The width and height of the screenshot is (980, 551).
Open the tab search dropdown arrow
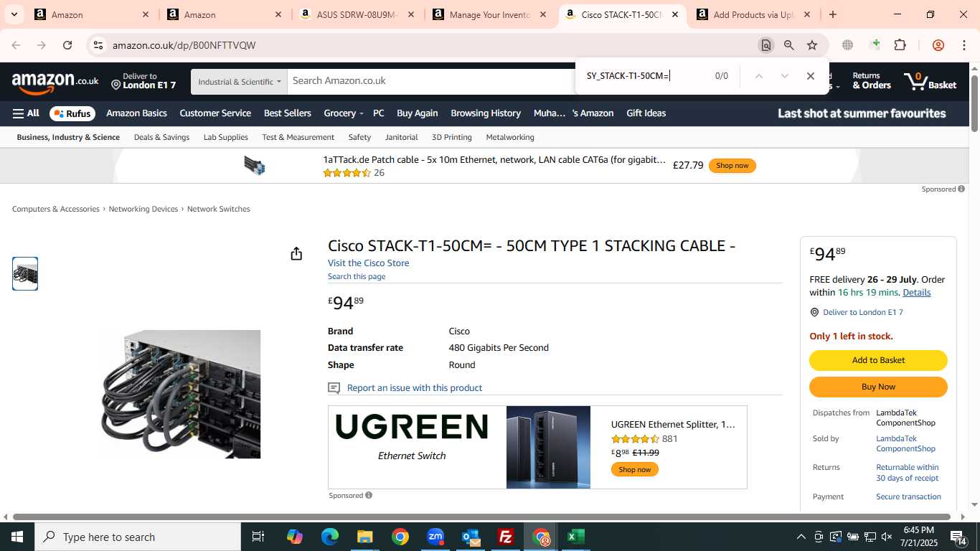[14, 14]
